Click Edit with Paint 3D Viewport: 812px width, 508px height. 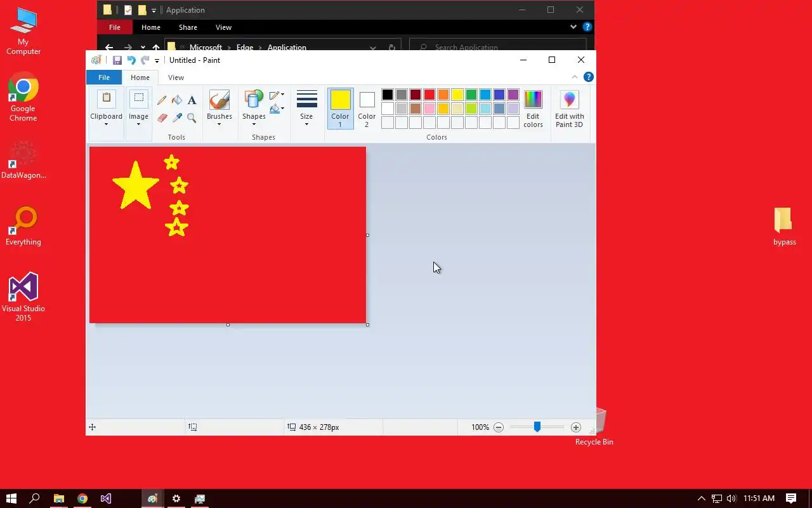569,109
